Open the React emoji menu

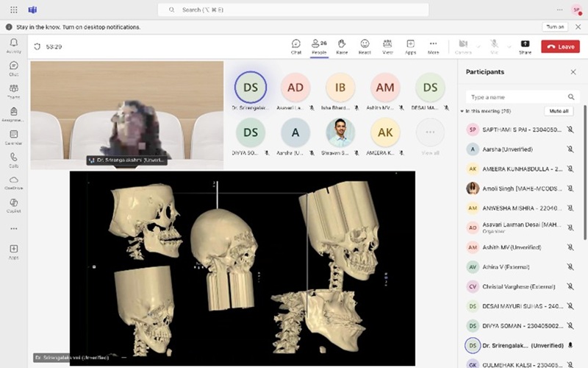364,46
